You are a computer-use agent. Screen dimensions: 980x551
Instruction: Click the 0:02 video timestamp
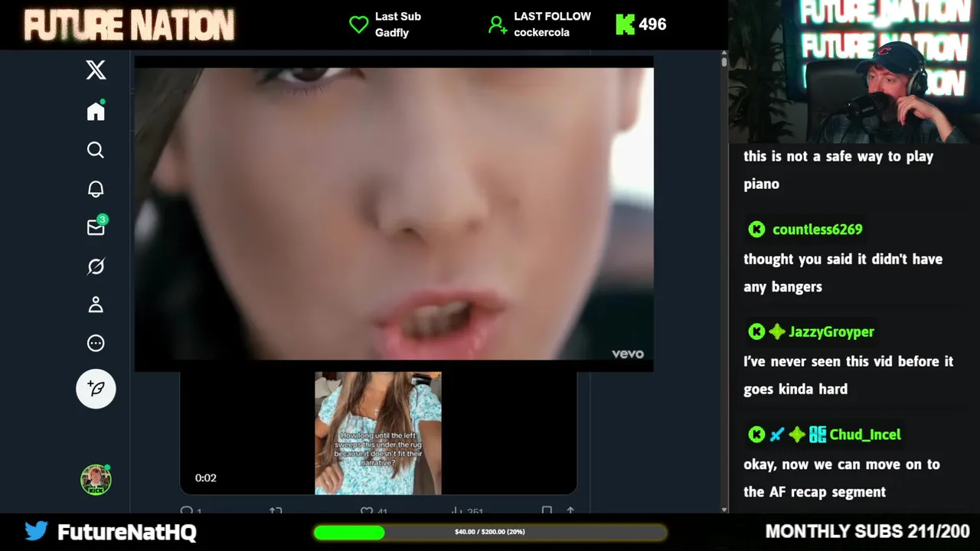[205, 478]
